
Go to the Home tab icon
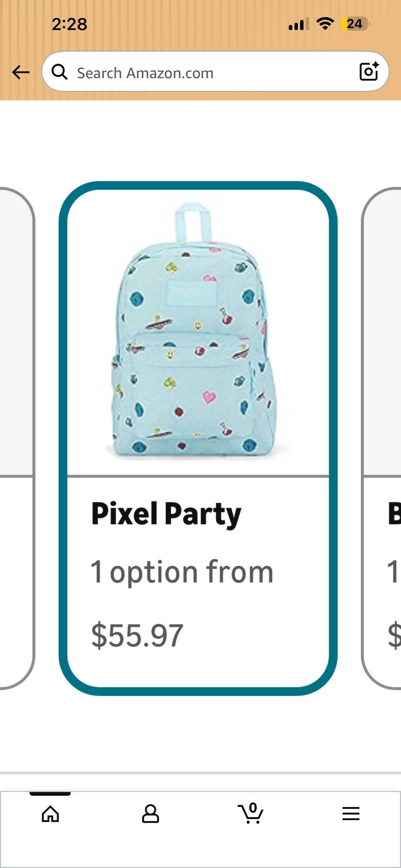click(x=50, y=813)
